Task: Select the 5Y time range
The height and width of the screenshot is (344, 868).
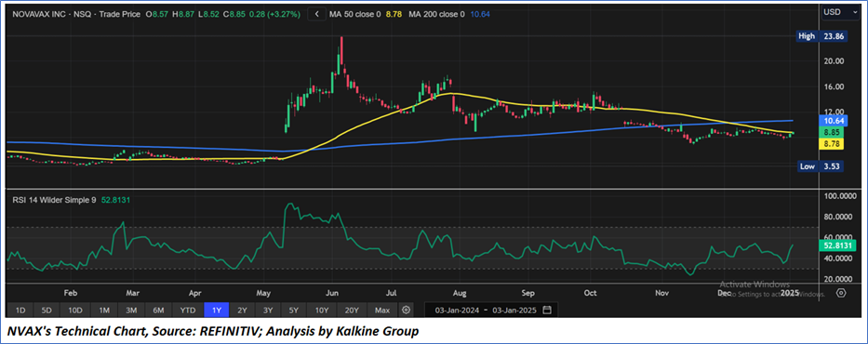Action: [293, 310]
